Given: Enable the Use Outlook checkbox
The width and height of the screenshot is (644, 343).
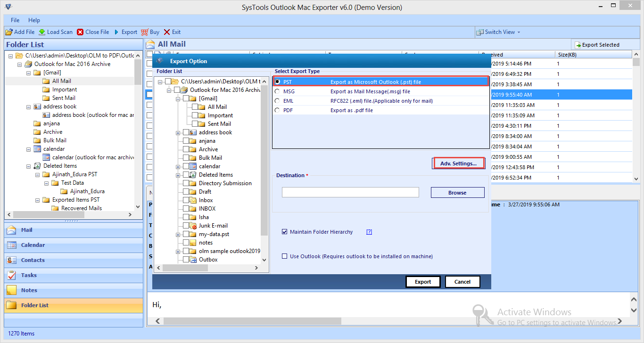Looking at the screenshot, I should [x=284, y=256].
